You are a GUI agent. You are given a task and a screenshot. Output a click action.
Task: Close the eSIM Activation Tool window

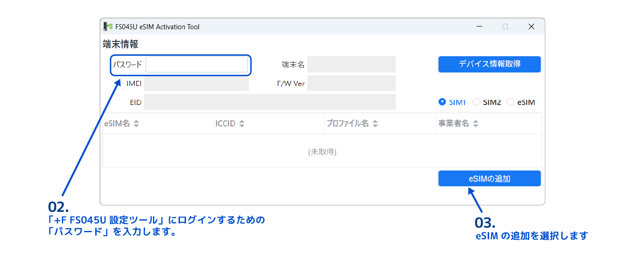pos(531,26)
